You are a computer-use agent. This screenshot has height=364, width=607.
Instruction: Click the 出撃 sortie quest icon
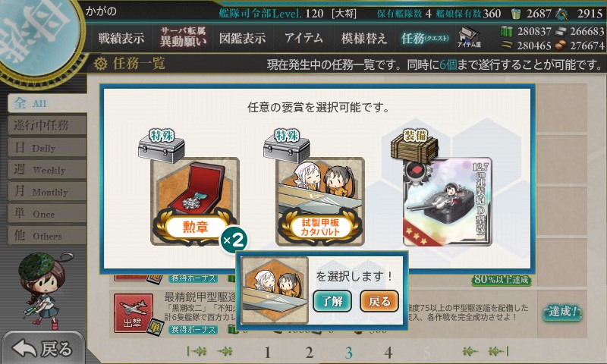[134, 313]
